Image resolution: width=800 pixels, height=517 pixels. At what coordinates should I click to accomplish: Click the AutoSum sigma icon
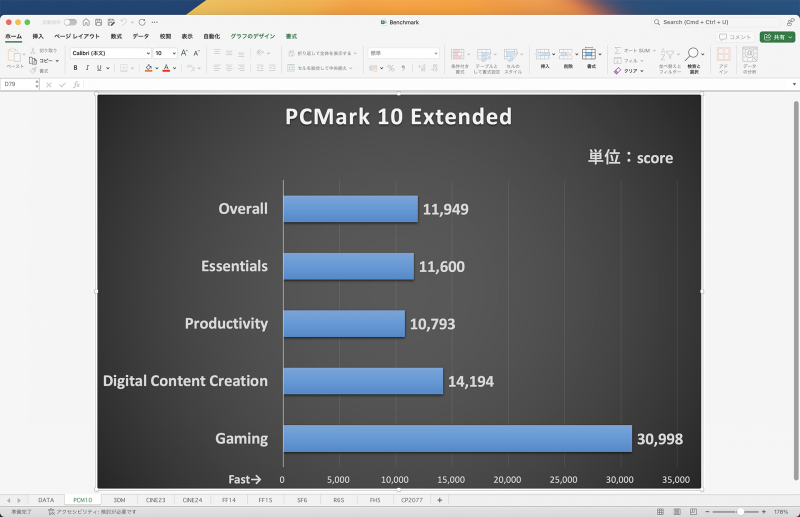coord(617,51)
